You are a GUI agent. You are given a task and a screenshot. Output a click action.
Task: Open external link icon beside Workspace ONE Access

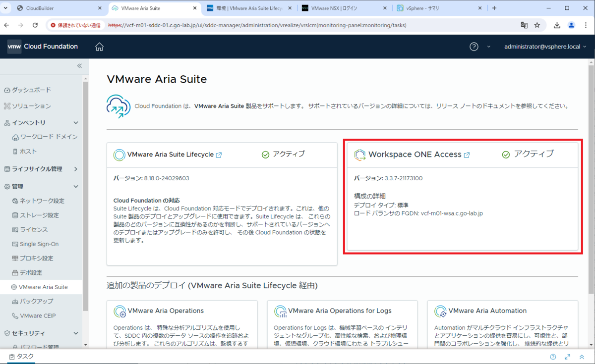(467, 155)
